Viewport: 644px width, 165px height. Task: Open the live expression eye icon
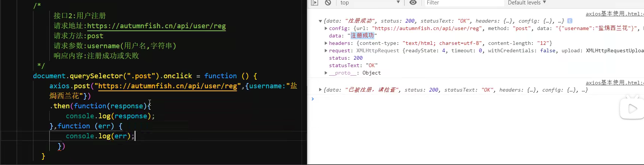click(413, 3)
